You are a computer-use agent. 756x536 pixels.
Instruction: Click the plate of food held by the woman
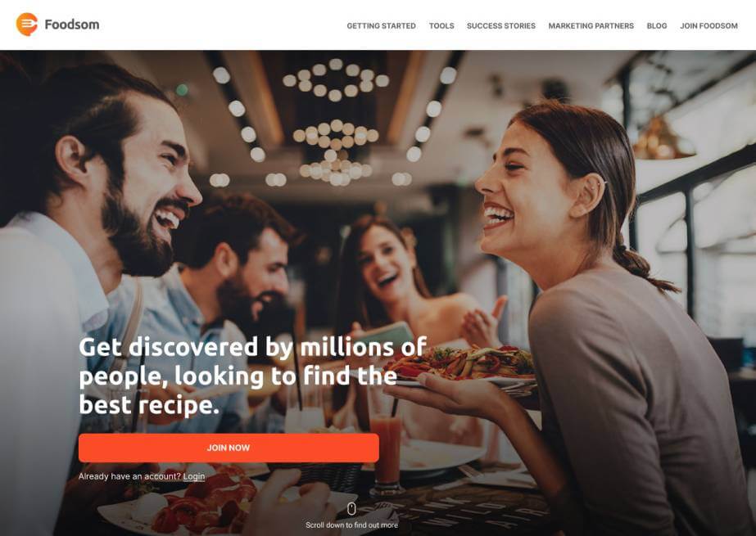click(462, 364)
